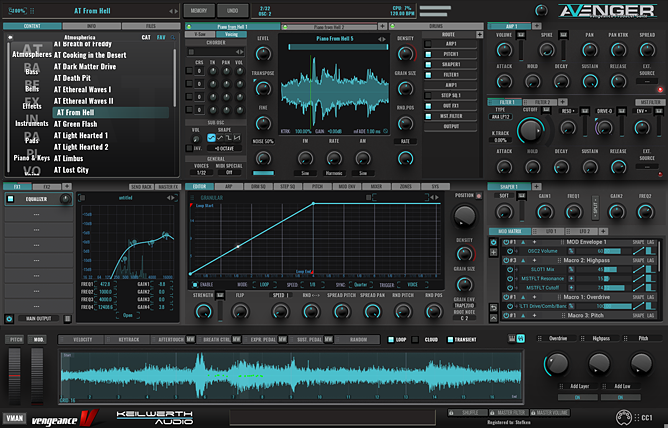Add new FX rack with plus button
The height and width of the screenshot is (428, 668).
[67, 187]
